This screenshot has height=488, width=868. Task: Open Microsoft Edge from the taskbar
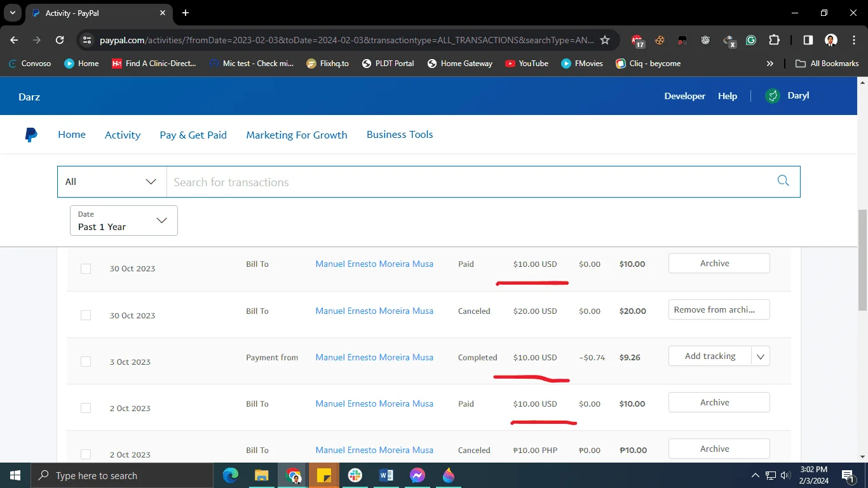tap(231, 475)
